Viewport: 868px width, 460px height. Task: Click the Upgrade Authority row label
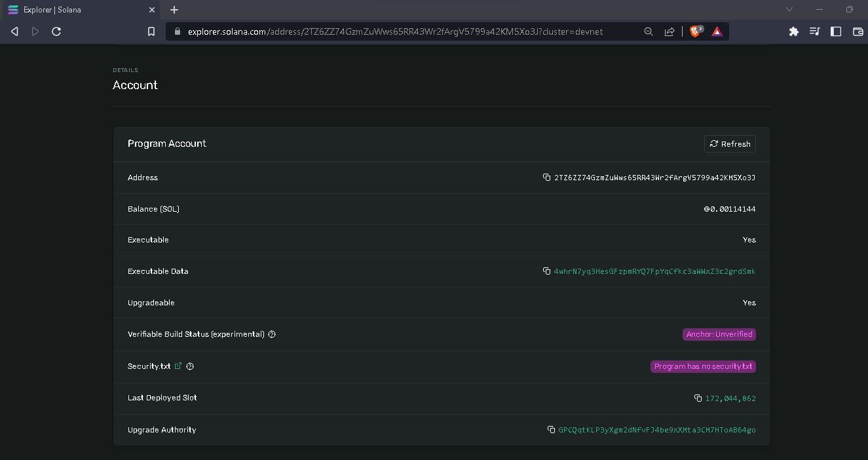click(x=162, y=430)
